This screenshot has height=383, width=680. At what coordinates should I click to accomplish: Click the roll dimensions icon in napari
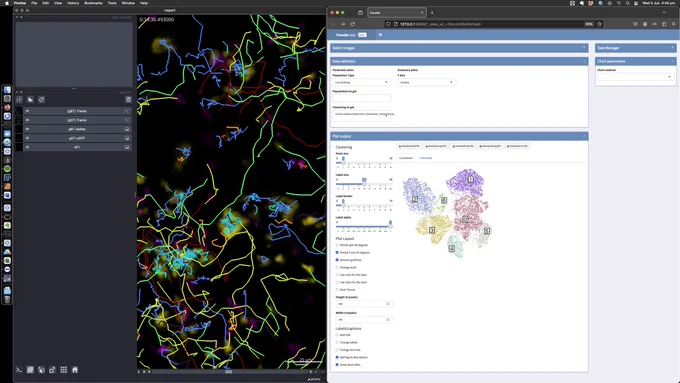click(x=41, y=370)
